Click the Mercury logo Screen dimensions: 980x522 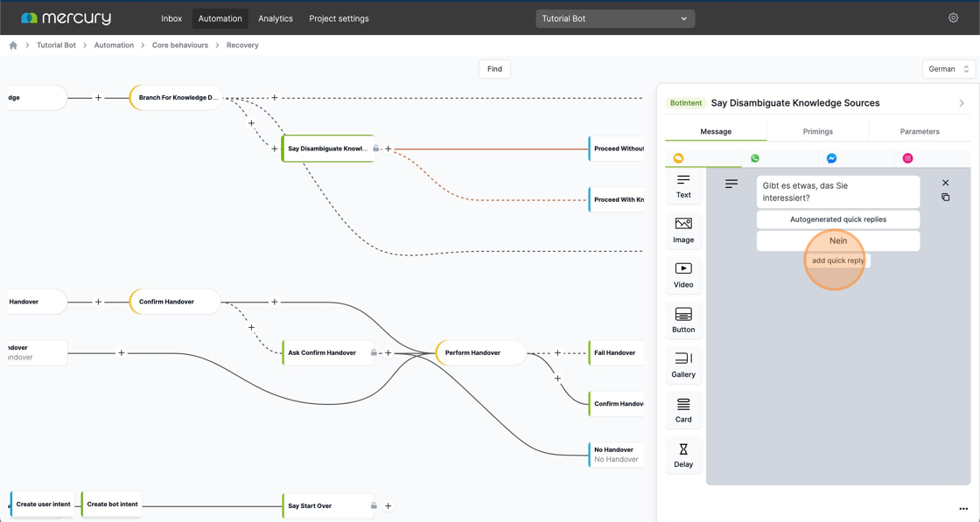[66, 18]
